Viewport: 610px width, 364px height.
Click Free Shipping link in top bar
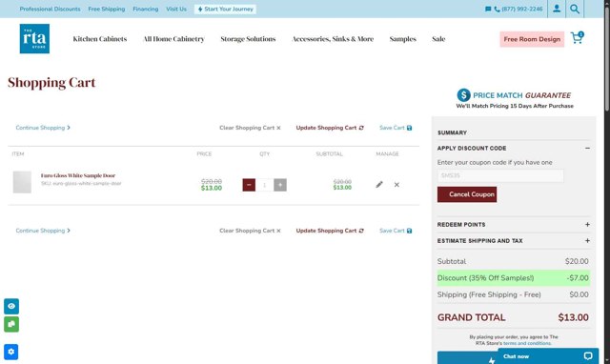coord(107,9)
